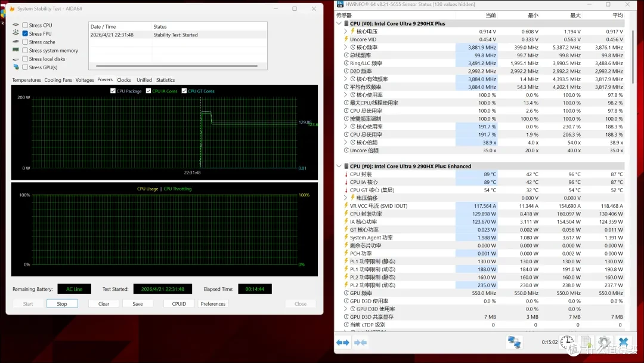The image size is (644, 363).
Task: Expand 核心使用率 row showing 191.7 %
Action: click(x=345, y=127)
